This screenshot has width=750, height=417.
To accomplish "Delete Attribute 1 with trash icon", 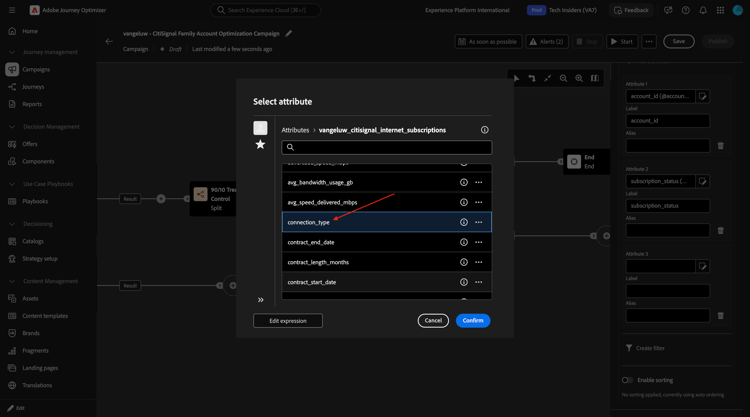I will coord(720,145).
